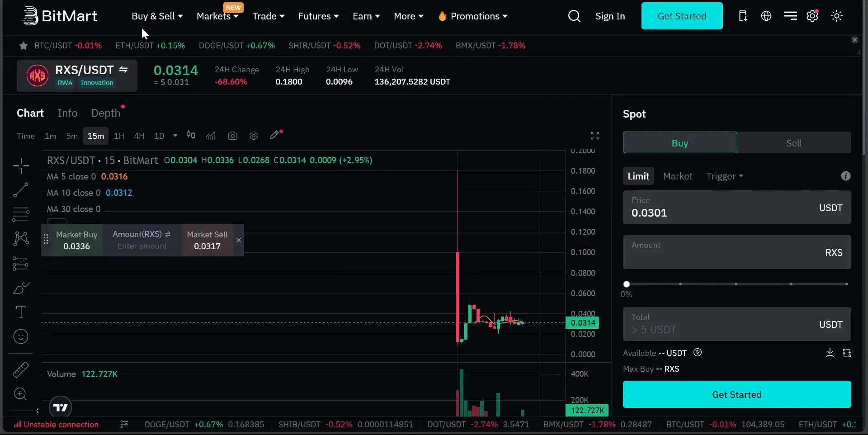Click Get Started button in header
This screenshot has width=868, height=435.
(x=682, y=16)
